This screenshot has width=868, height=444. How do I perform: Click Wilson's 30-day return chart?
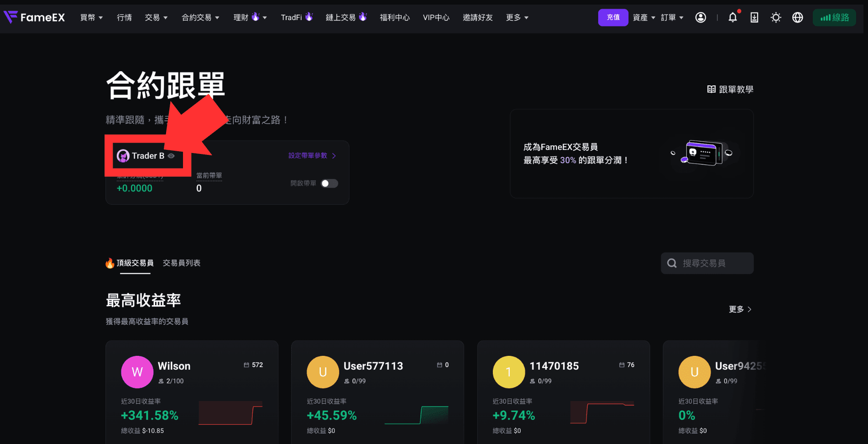pyautogui.click(x=230, y=413)
